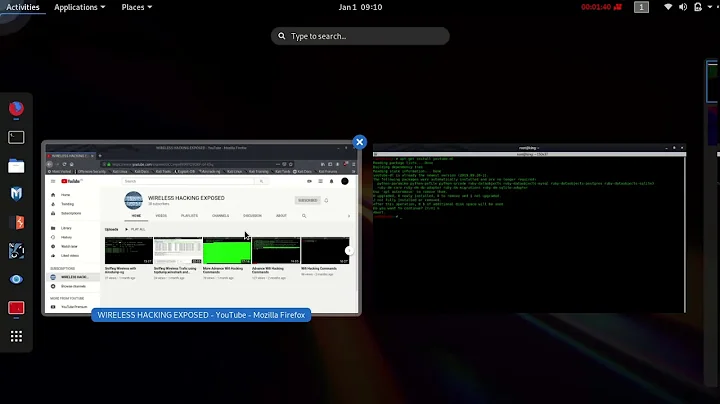The height and width of the screenshot is (404, 720).
Task: Open the Applications menu
Action: click(x=79, y=7)
